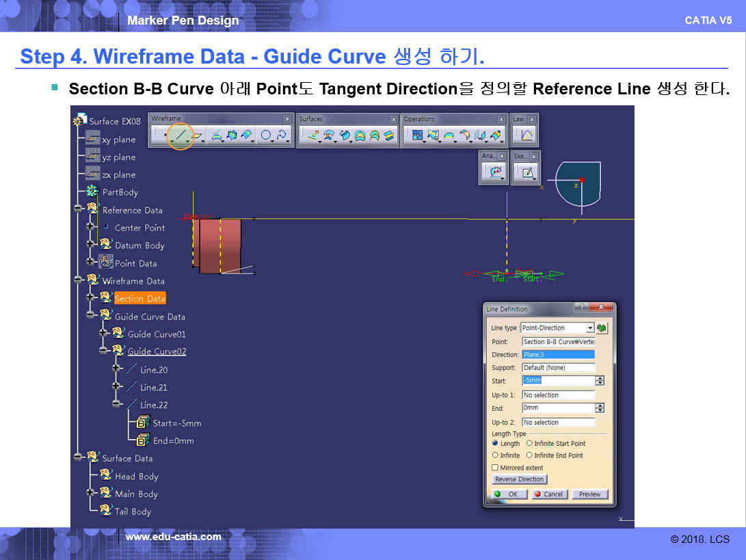Click the first Surfaces toolbar Extrude icon

313,135
